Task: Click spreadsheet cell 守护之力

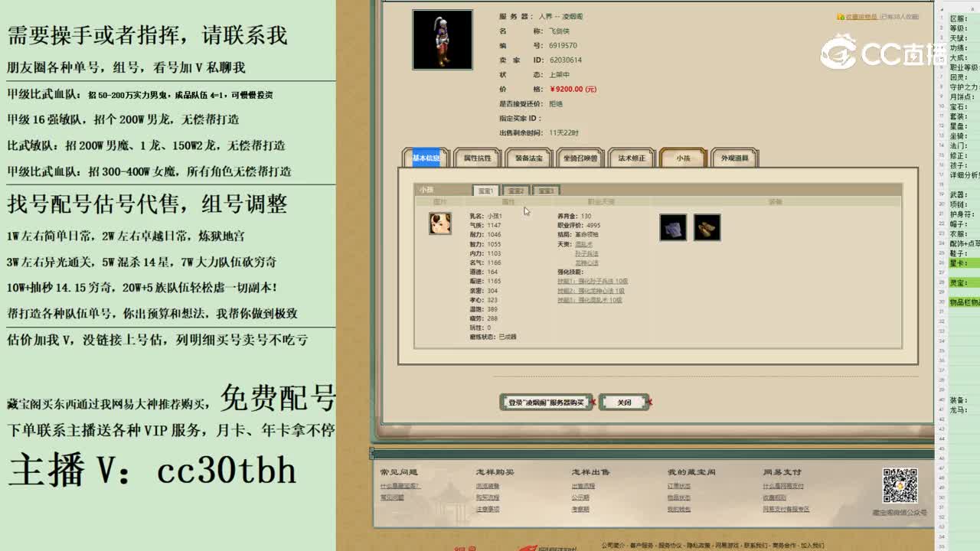Action: point(964,87)
